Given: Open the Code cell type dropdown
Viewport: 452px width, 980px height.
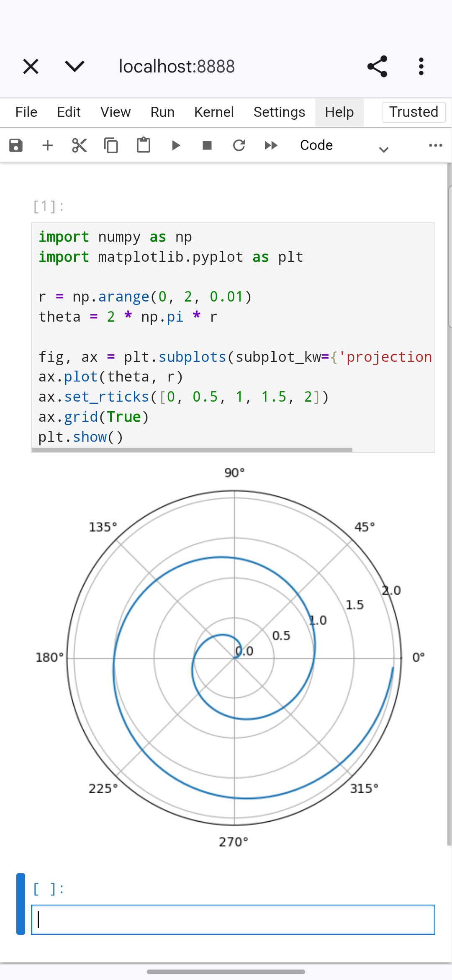Looking at the screenshot, I should [344, 145].
